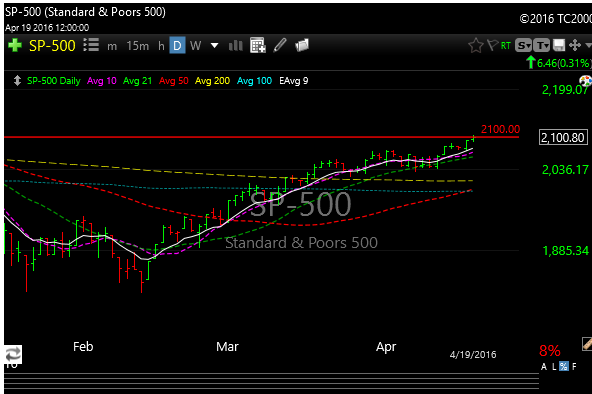This screenshot has height=394, width=592.
Task: Click the ruler measuring tool icon
Action: pos(587,344)
